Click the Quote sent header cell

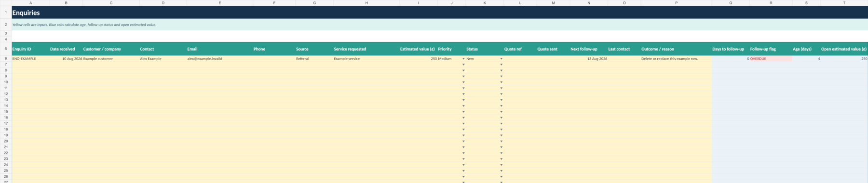[553, 49]
